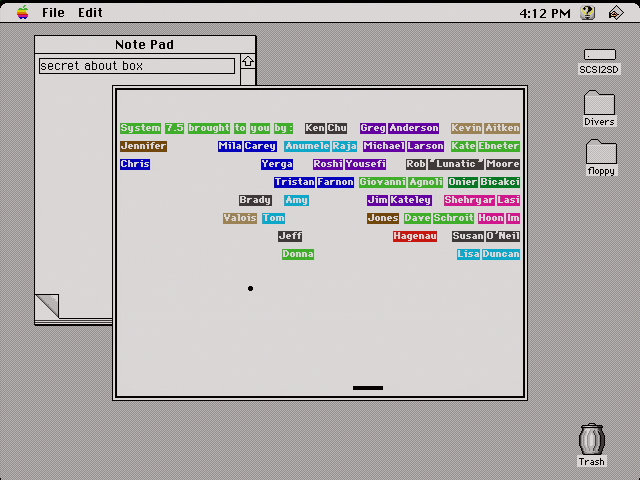This screenshot has width=640, height=480.
Task: Open the Apple menu
Action: pyautogui.click(x=23, y=13)
